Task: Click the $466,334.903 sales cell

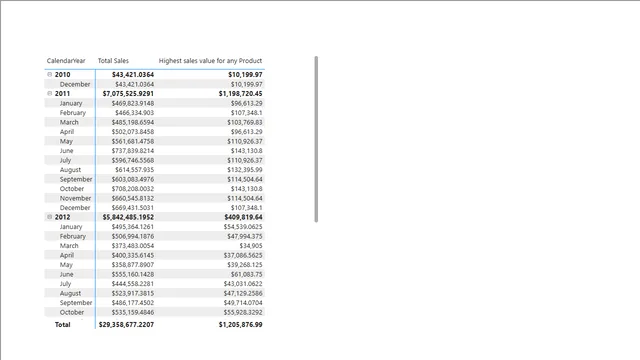Action: (x=134, y=113)
